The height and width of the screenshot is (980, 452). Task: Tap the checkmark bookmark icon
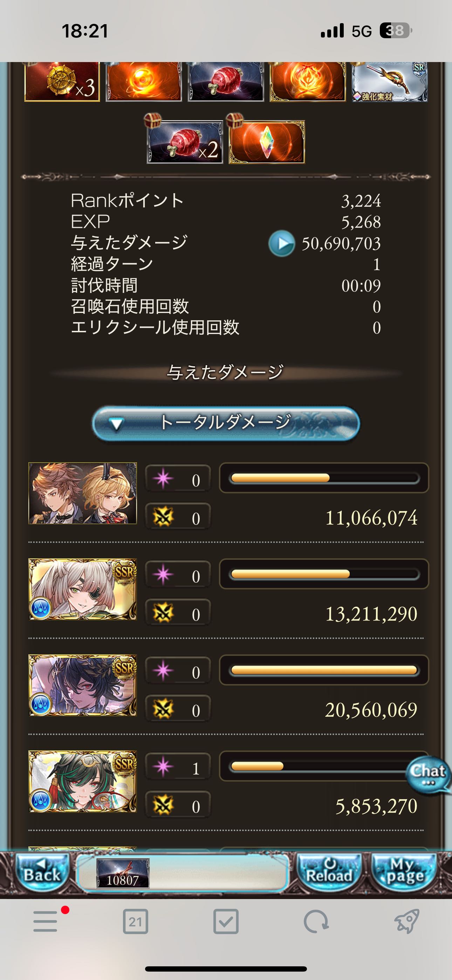[226, 922]
